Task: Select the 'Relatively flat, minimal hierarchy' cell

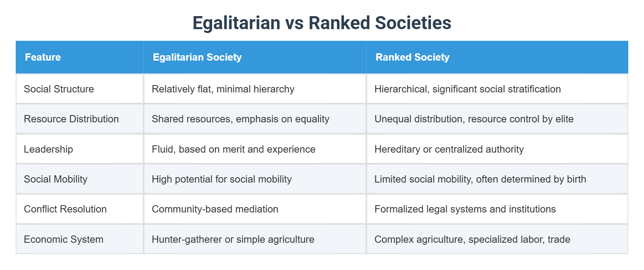Action: click(223, 89)
